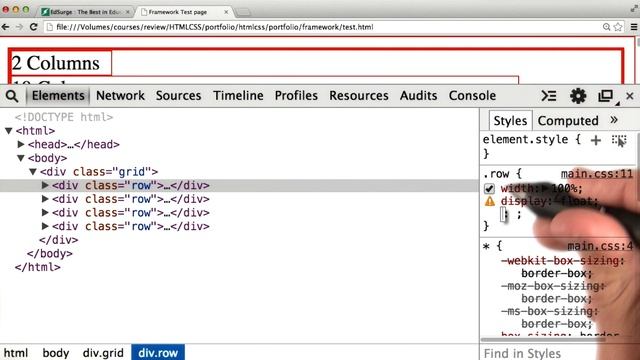Click the new property input in .row rule
This screenshot has width=640, height=360.
click(504, 214)
